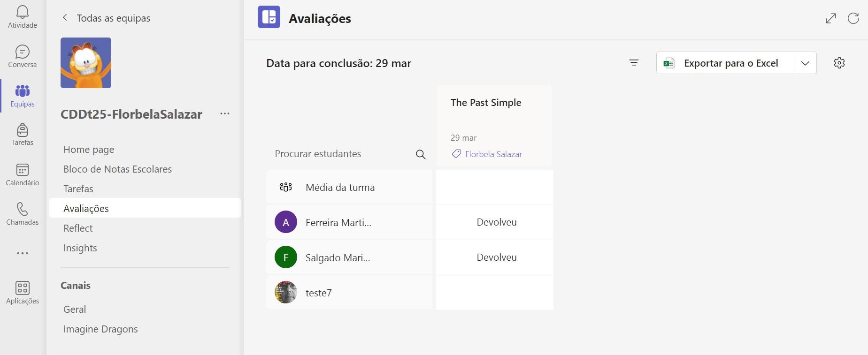Show more apps via sidebar ellipsis
Image resolution: width=868 pixels, height=355 pixels.
22,253
